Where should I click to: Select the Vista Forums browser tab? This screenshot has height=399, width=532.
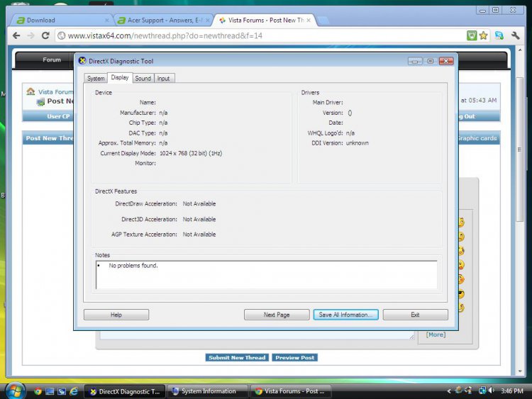click(265, 21)
